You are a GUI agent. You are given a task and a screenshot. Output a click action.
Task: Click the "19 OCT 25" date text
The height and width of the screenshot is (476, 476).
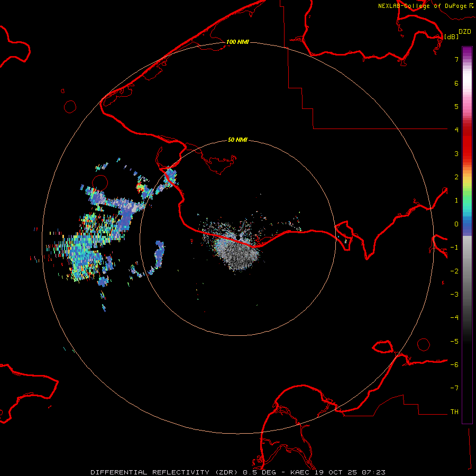pyautogui.click(x=336, y=472)
